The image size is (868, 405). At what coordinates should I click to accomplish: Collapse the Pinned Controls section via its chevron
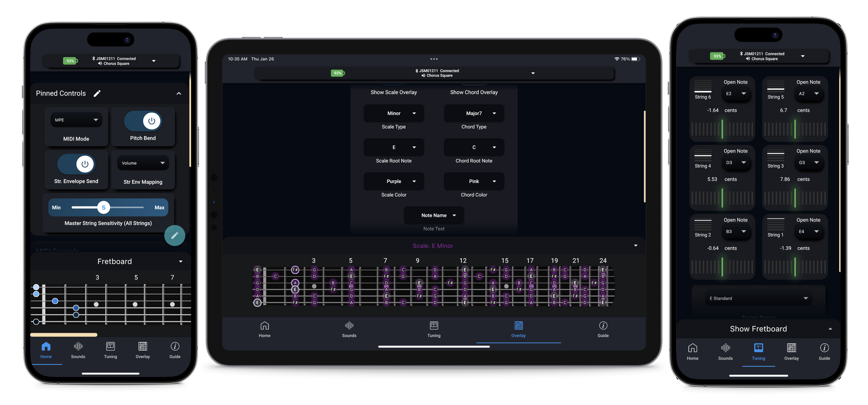coord(178,93)
